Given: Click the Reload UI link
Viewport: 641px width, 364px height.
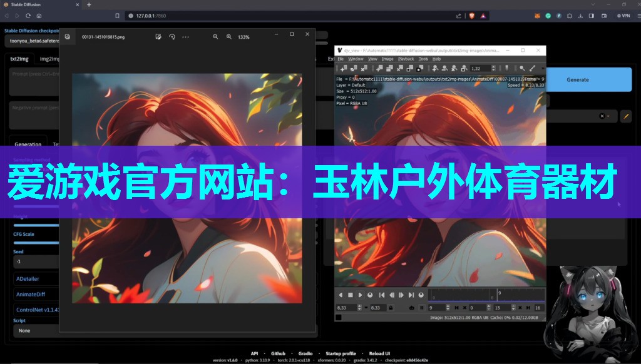Looking at the screenshot, I should (379, 353).
